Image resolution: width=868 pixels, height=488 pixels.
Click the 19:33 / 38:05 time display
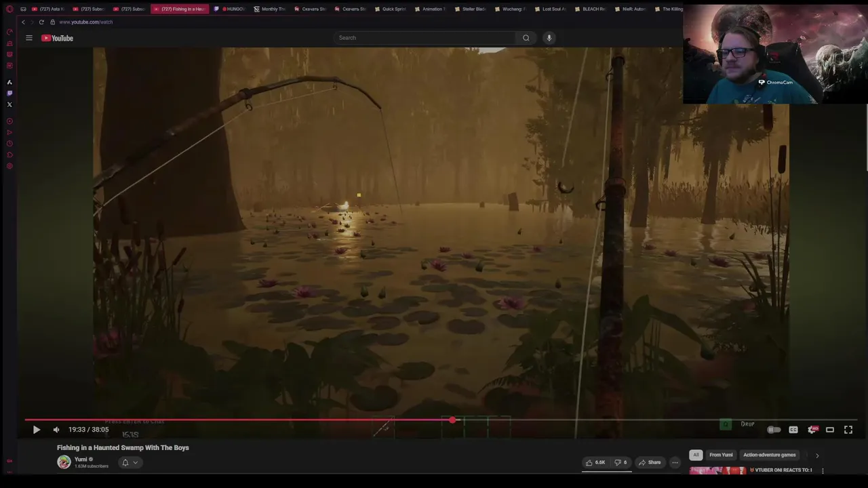tap(88, 430)
